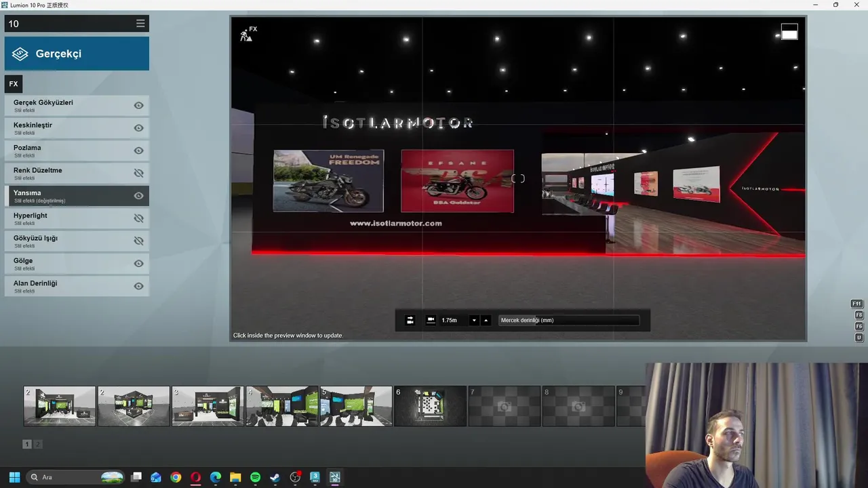Click inside the render preview window
Viewport: 868px width, 488px height.
518,178
